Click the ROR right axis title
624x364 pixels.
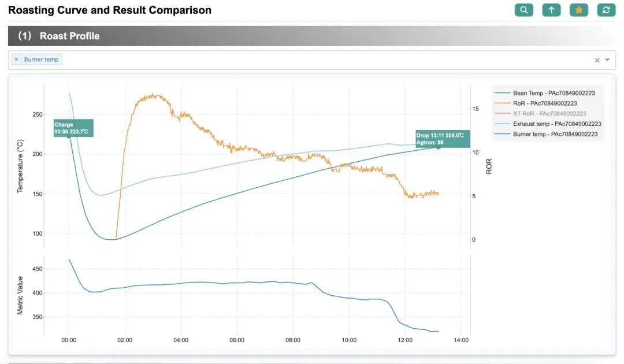489,166
